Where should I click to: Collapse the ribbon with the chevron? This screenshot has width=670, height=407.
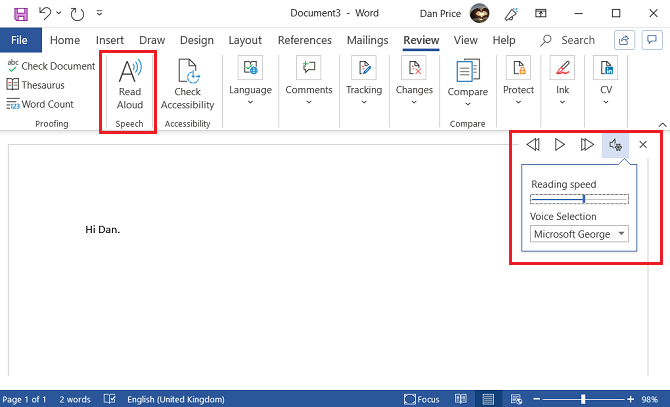pyautogui.click(x=662, y=125)
